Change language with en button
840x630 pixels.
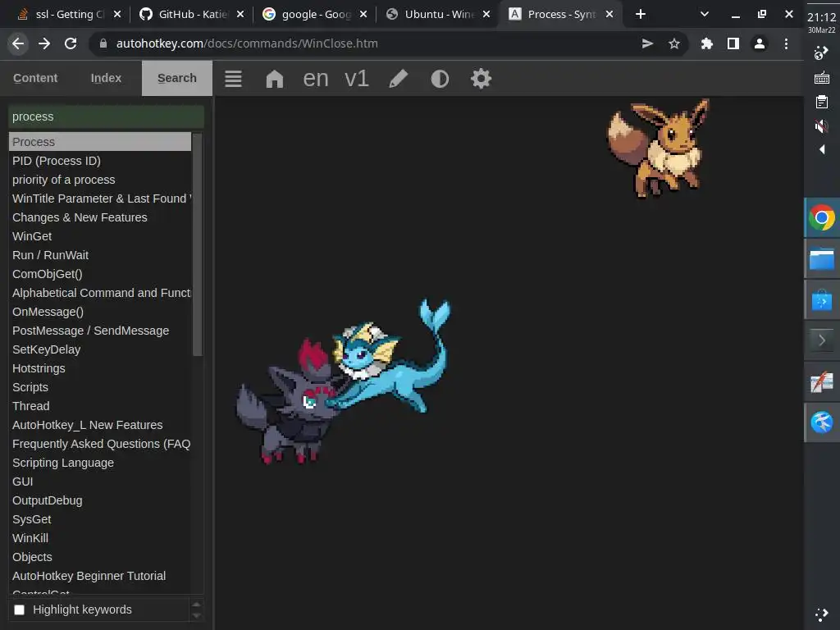click(316, 79)
